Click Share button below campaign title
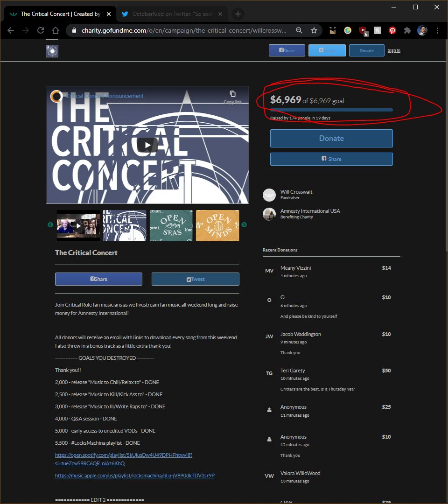 click(98, 279)
